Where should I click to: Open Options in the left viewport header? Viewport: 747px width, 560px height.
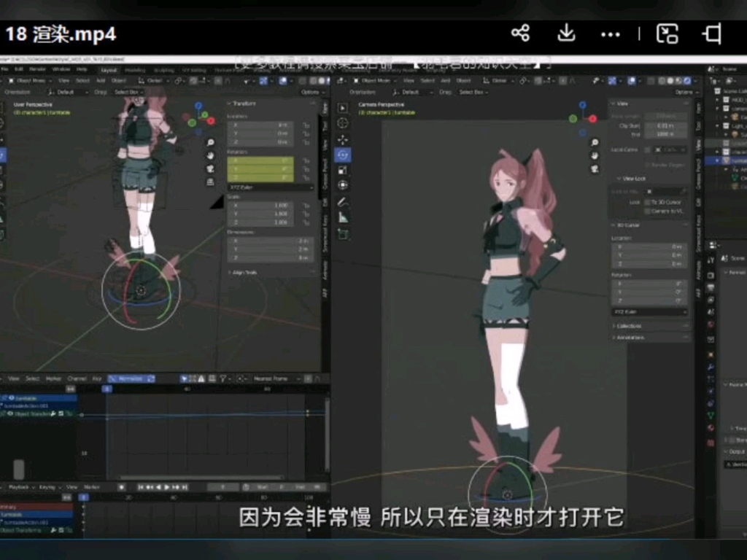[x=311, y=92]
